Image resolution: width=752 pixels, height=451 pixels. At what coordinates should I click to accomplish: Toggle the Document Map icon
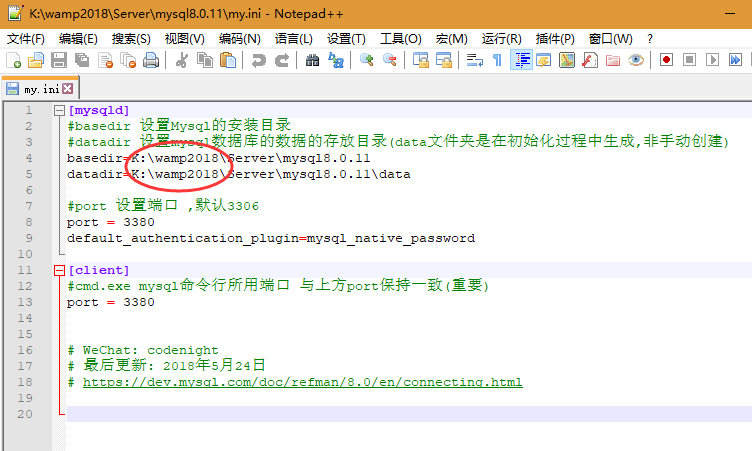click(x=567, y=60)
